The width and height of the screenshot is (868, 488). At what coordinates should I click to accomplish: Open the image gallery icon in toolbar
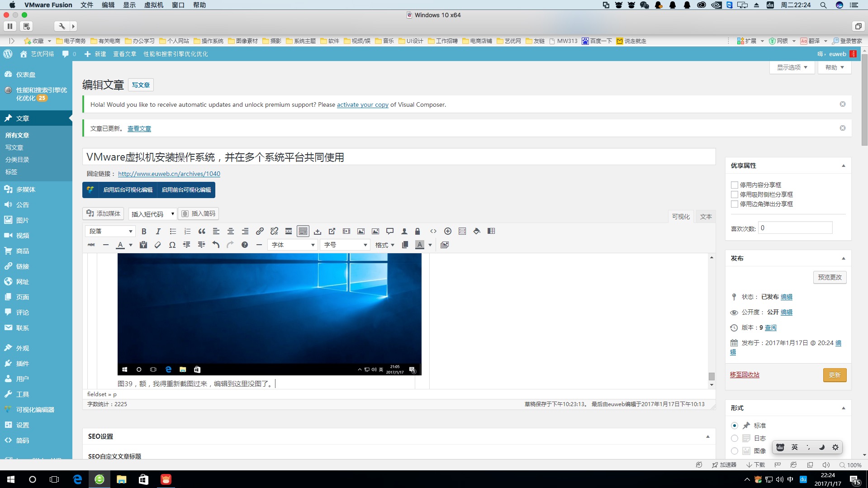tap(445, 245)
